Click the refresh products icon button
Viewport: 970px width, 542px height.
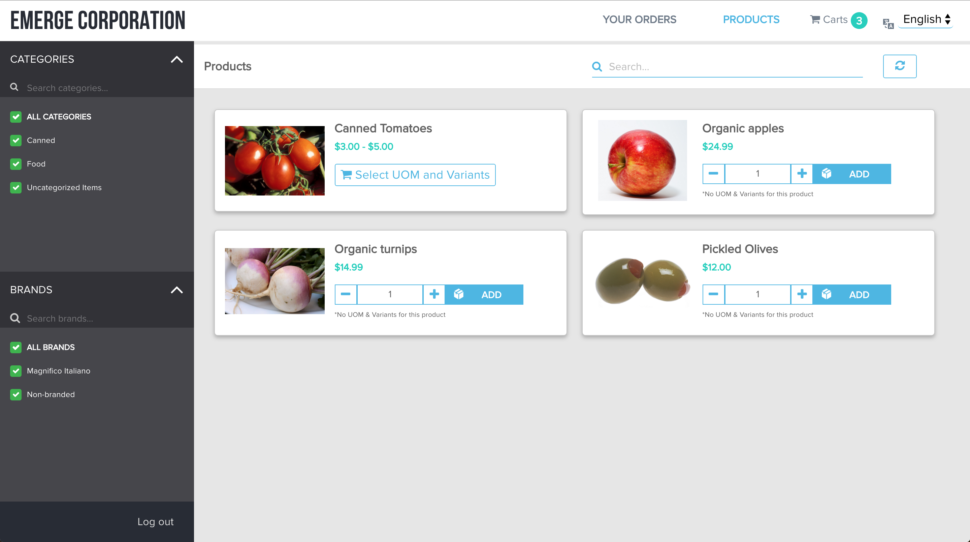tap(899, 66)
